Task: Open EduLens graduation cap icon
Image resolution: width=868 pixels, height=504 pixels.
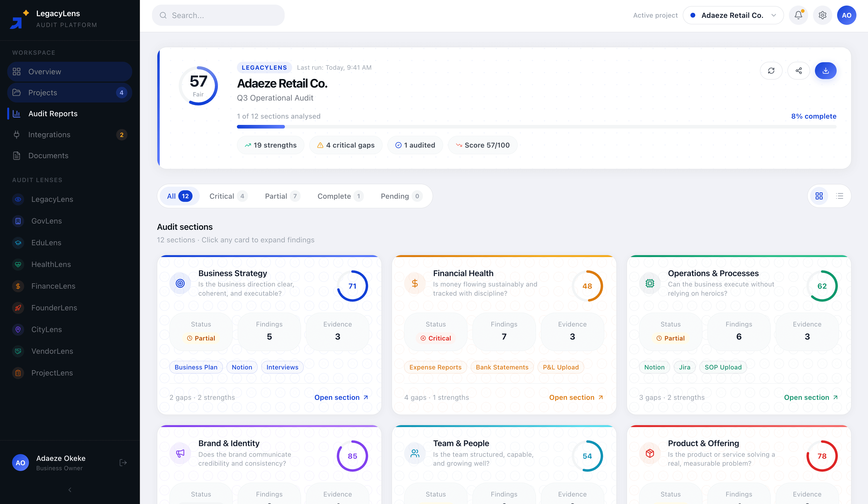Action: tap(18, 243)
